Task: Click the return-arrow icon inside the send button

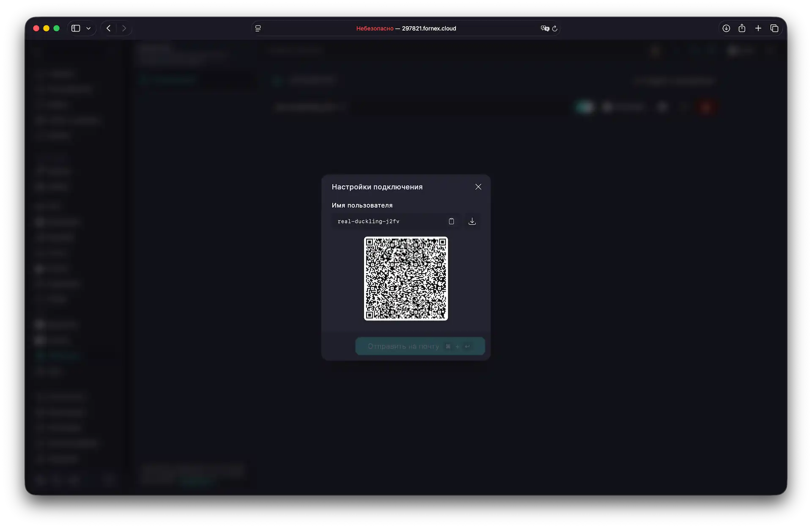Action: (468, 346)
